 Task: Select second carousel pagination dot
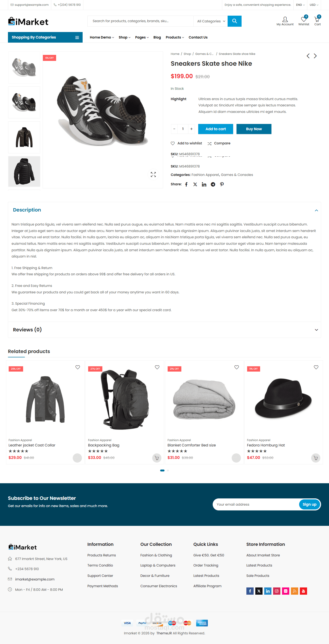pos(168,470)
